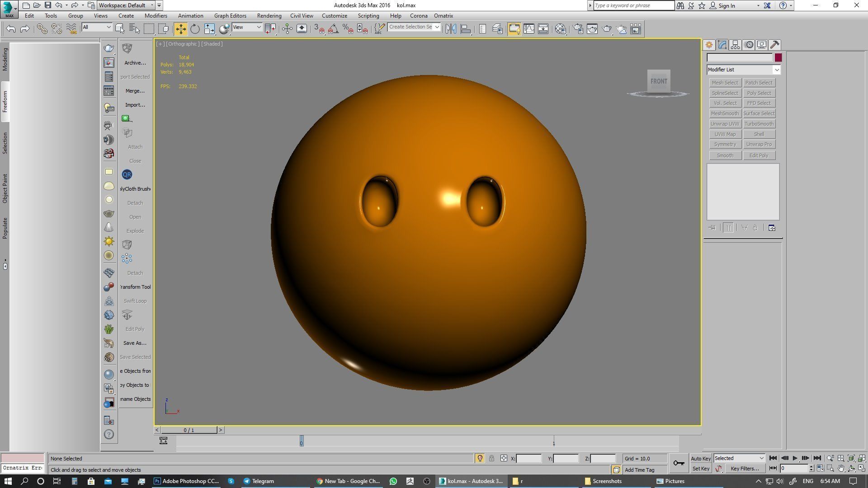The height and width of the screenshot is (488, 868).
Task: Open the Schematic View from toolbar
Action: pyautogui.click(x=543, y=29)
